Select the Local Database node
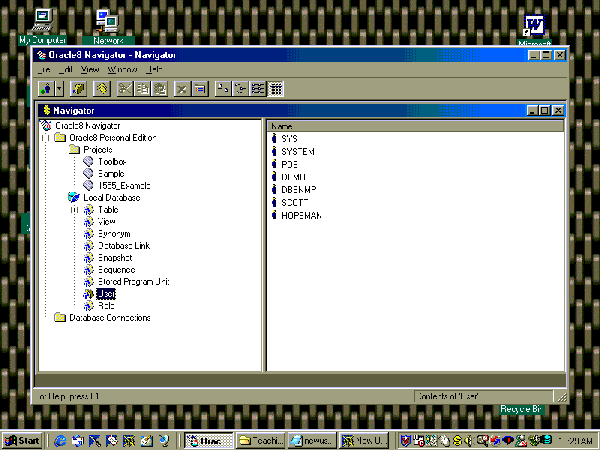 [112, 198]
